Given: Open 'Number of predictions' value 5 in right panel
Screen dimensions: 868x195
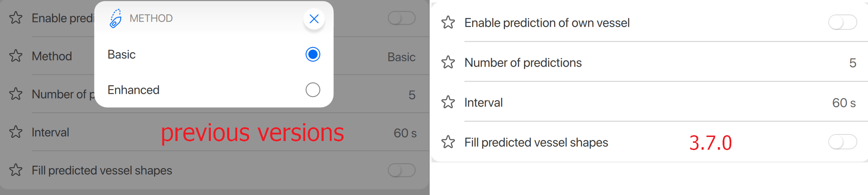Looking at the screenshot, I should click(x=852, y=63).
